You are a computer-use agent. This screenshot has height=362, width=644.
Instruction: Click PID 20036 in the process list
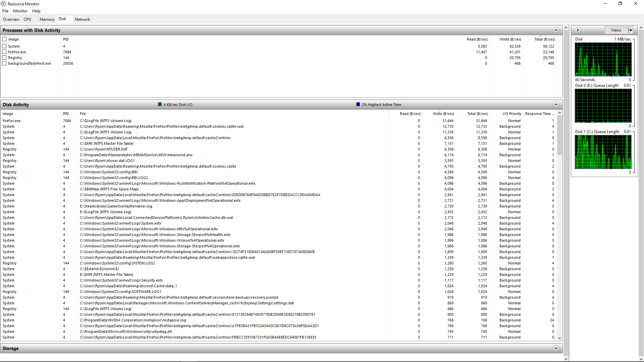(68, 63)
